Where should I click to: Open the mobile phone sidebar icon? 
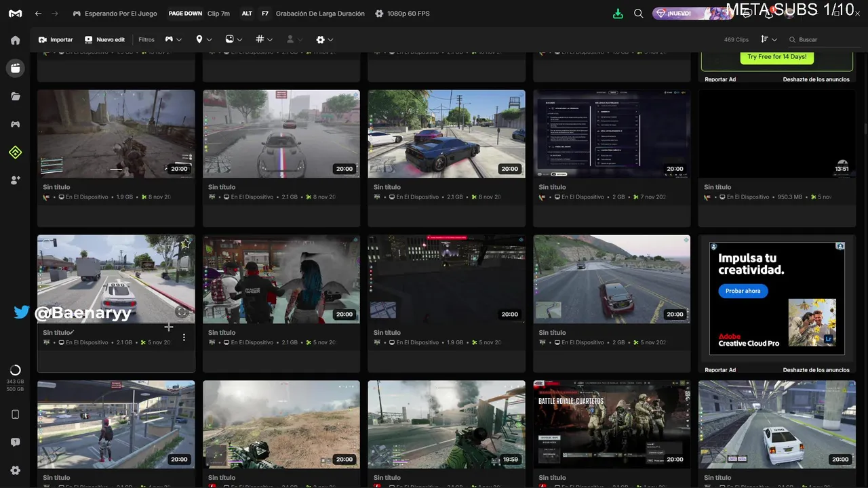(x=15, y=414)
